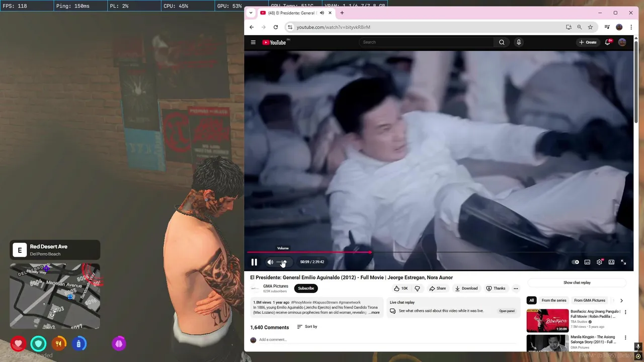Install app icon in address bar
644x362 pixels.
pyautogui.click(x=569, y=27)
